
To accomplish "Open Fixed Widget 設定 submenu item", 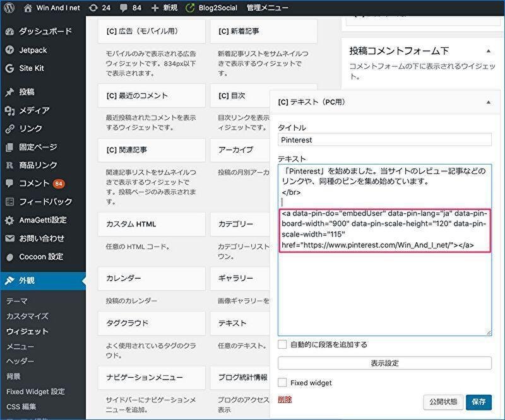I will pyautogui.click(x=35, y=392).
